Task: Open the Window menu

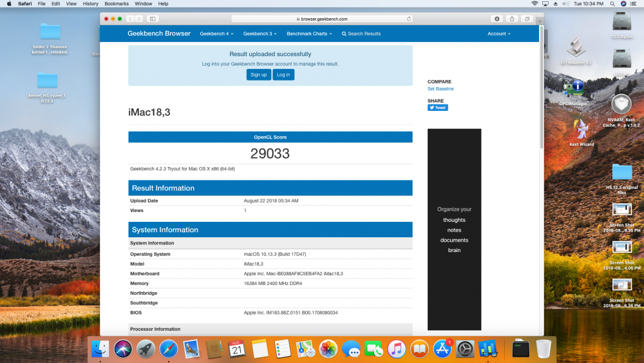Action: click(x=144, y=4)
